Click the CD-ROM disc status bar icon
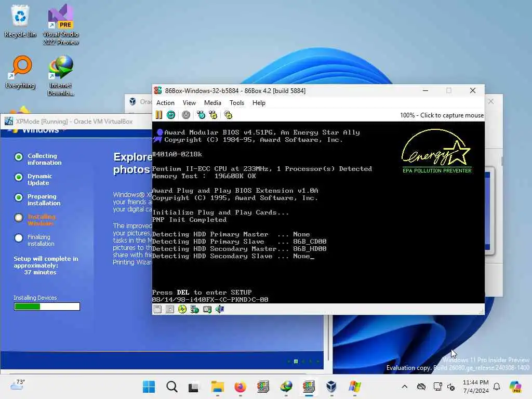The width and height of the screenshot is (532, 399). tap(182, 309)
